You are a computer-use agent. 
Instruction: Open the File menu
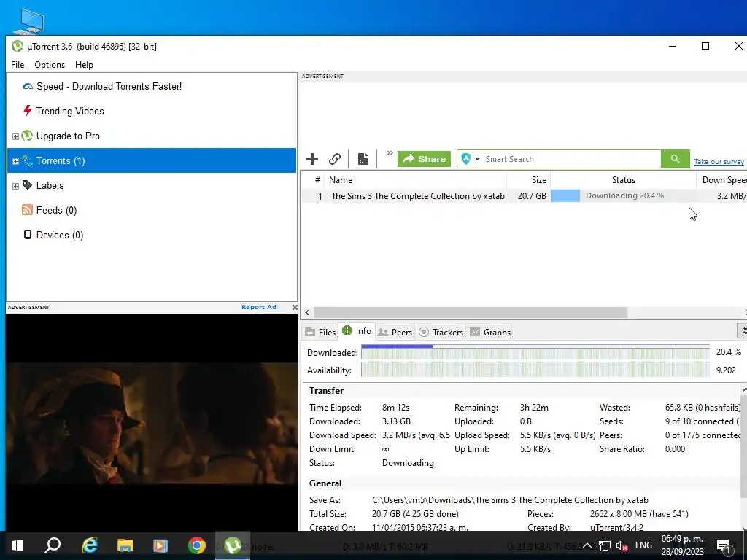click(x=18, y=65)
